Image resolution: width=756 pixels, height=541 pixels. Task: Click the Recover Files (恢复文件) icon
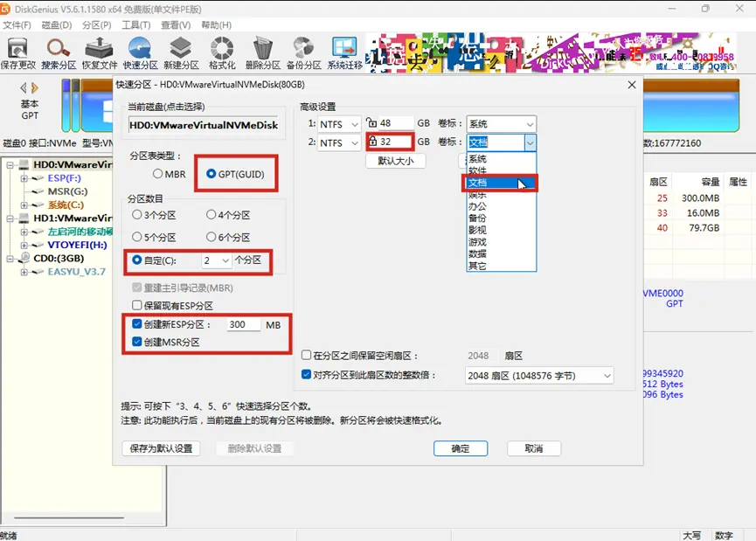click(100, 53)
